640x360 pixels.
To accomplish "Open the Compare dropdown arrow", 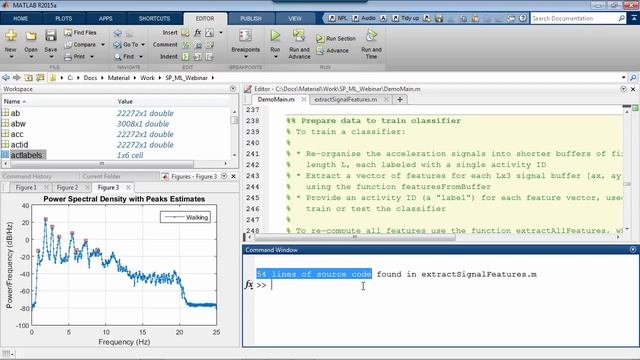I will [x=103, y=44].
